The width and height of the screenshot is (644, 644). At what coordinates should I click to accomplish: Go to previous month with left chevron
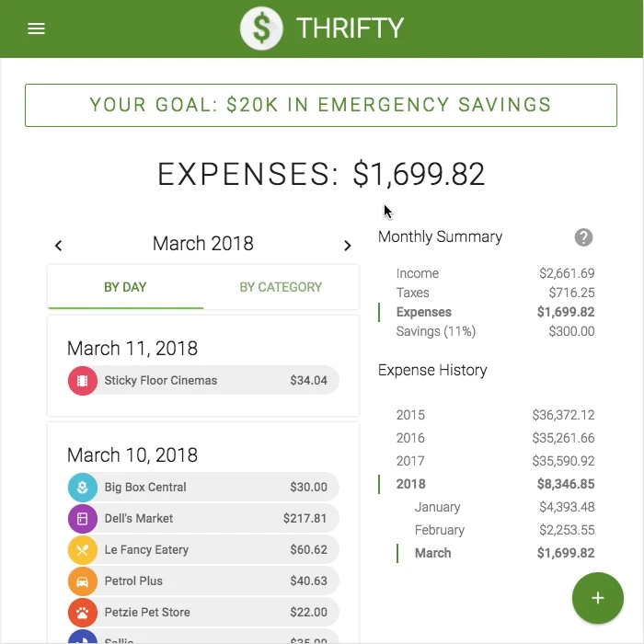point(59,246)
